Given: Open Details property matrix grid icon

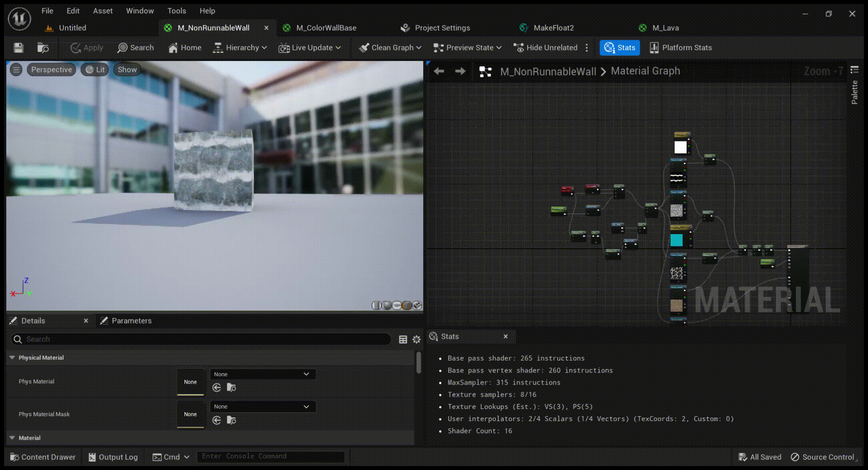Looking at the screenshot, I should pyautogui.click(x=403, y=340).
